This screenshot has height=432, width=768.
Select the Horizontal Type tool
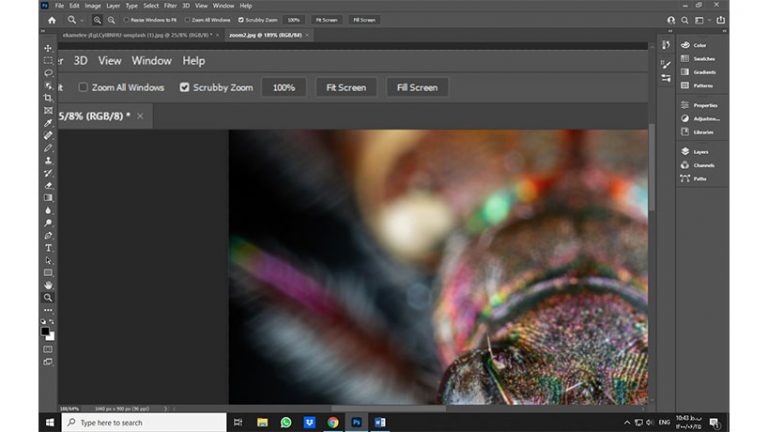point(48,248)
